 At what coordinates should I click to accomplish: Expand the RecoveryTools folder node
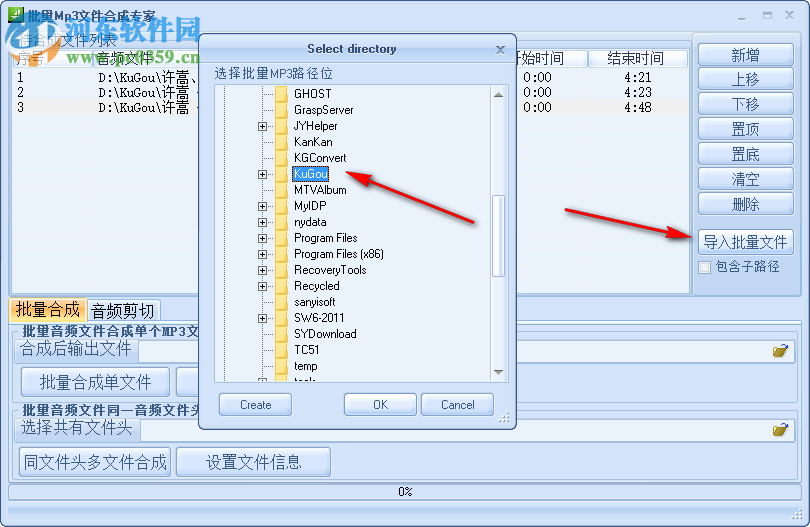(x=262, y=270)
